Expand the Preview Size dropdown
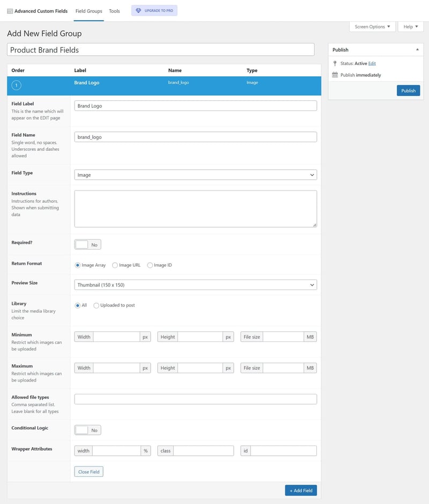429x504 pixels. click(195, 285)
